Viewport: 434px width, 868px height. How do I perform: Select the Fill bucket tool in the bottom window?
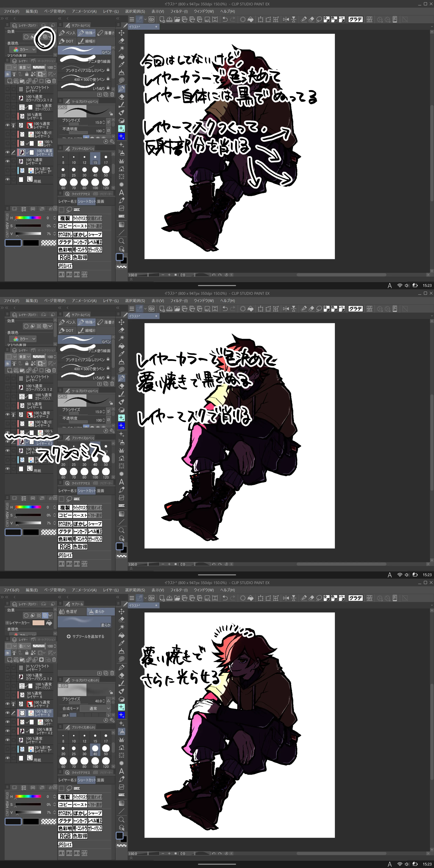(x=122, y=635)
